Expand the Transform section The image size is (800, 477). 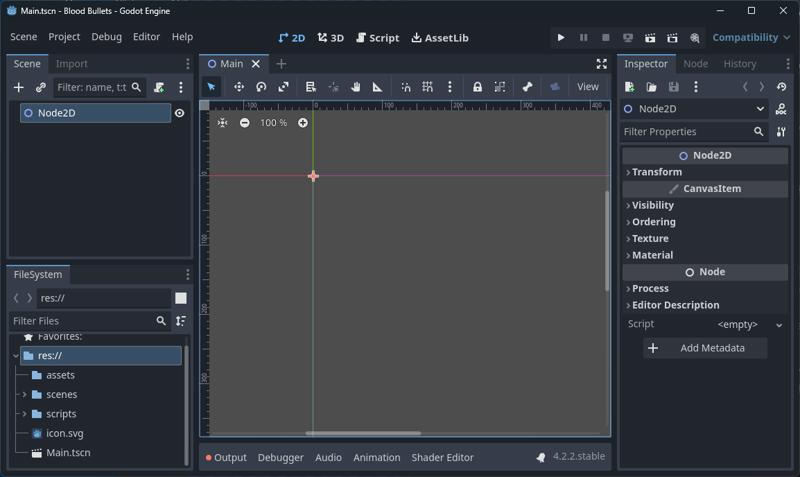pyautogui.click(x=705, y=172)
